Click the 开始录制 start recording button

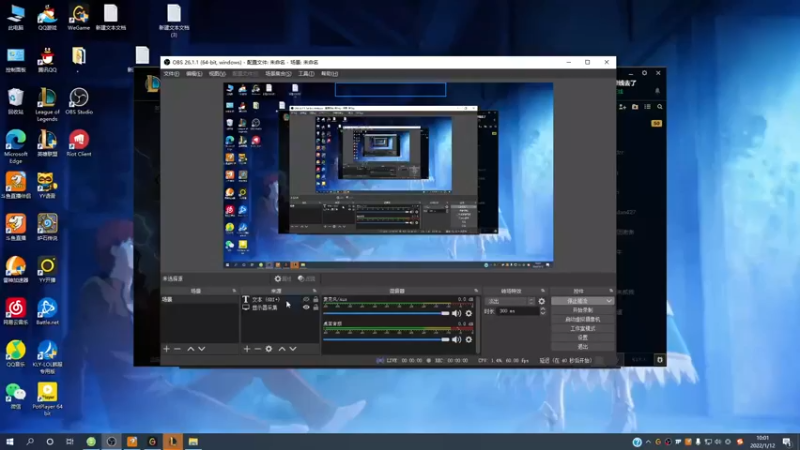(x=582, y=310)
